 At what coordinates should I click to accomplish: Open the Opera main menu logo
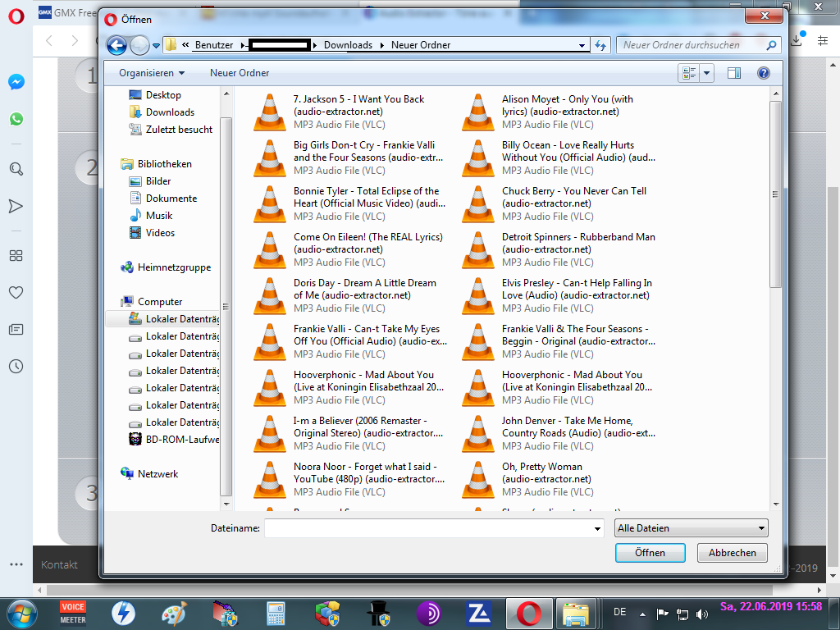(16, 16)
